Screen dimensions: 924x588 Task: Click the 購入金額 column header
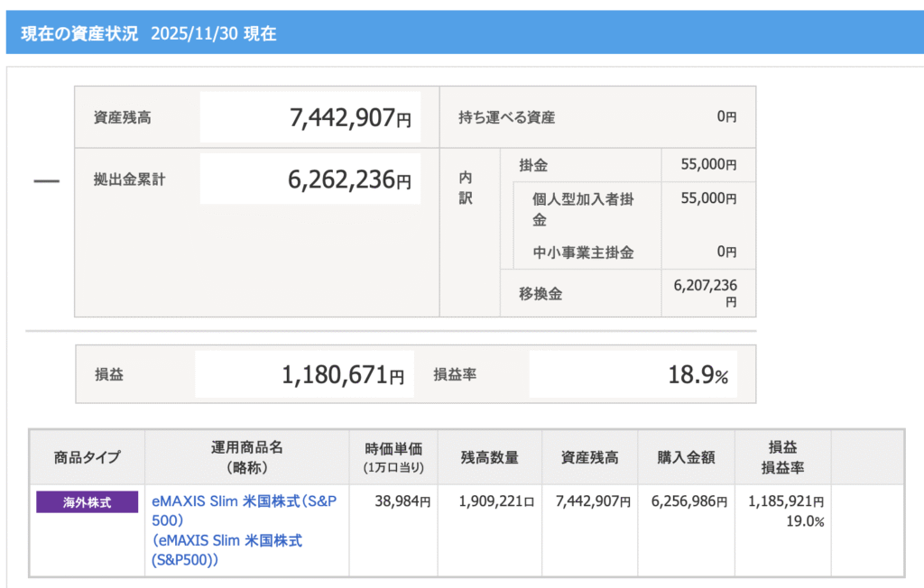click(686, 457)
